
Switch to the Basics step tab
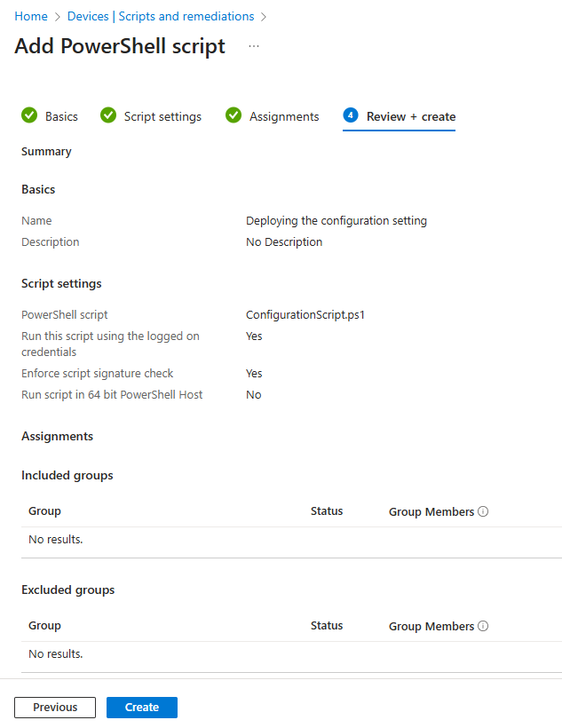pos(61,116)
